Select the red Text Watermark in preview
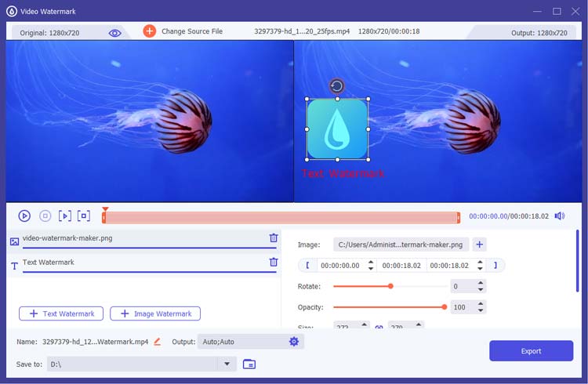Screen dimensions: 588x384 [x=343, y=173]
